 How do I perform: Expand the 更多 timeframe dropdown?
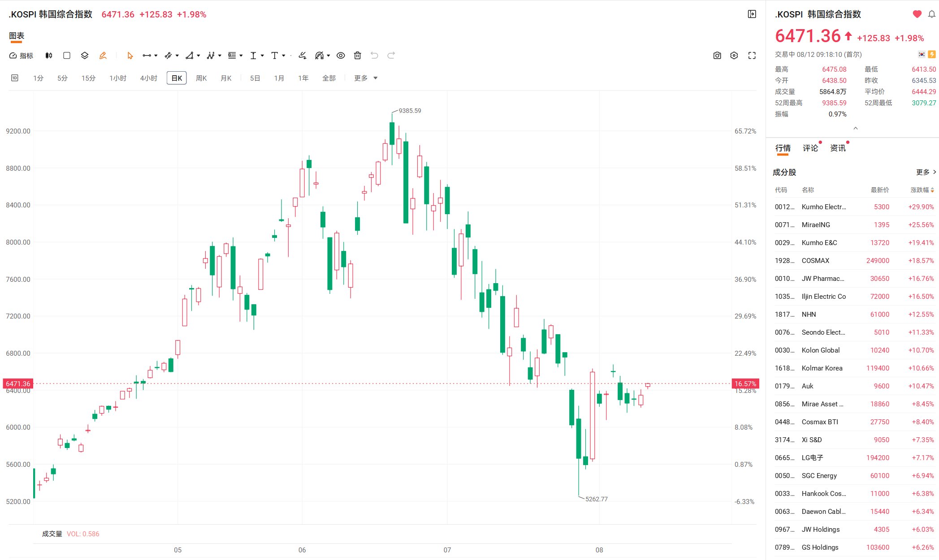366,78
